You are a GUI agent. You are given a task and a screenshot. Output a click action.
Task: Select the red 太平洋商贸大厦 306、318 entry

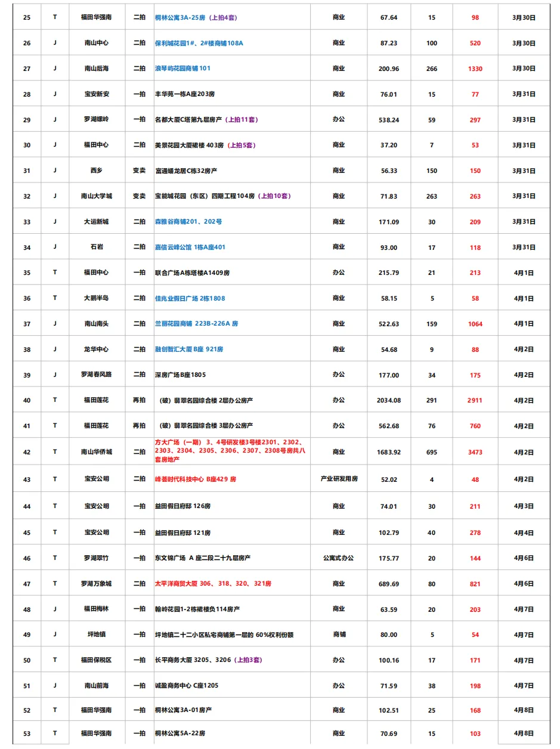[x=213, y=584]
